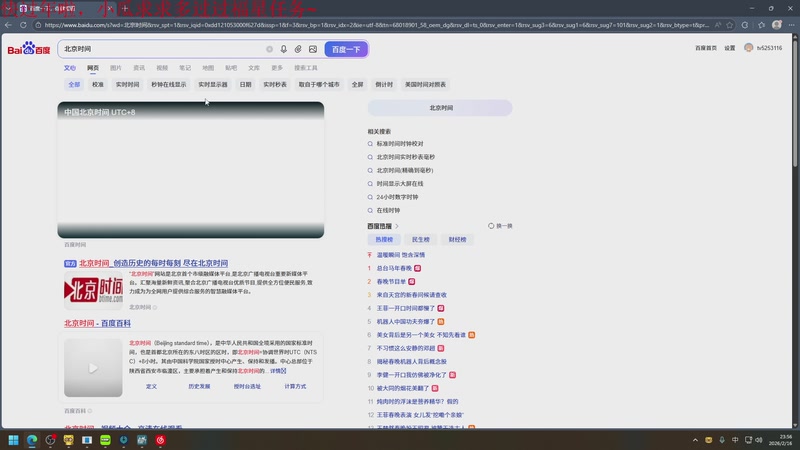Click the Baidu logo
The height and width of the screenshot is (450, 800).
pyautogui.click(x=29, y=49)
